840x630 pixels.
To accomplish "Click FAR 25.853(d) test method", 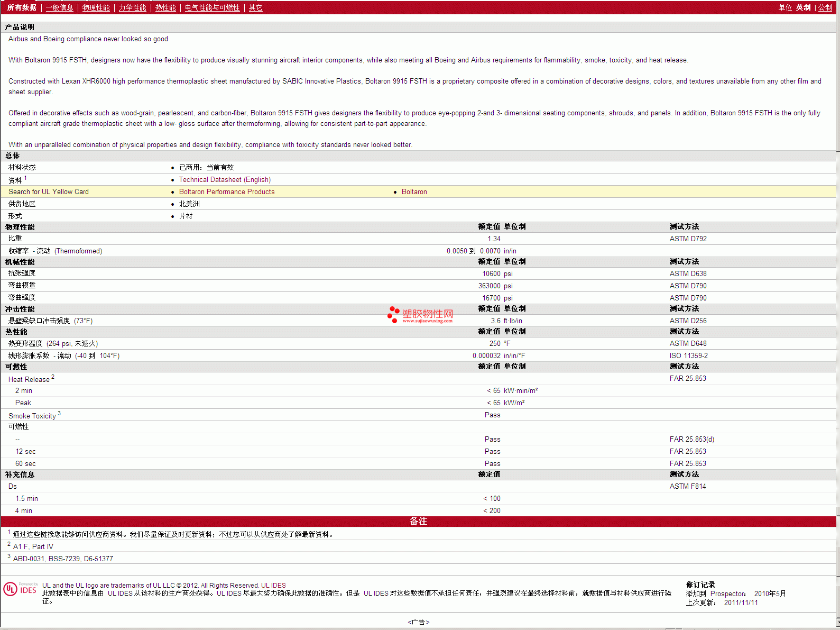I will point(691,440).
